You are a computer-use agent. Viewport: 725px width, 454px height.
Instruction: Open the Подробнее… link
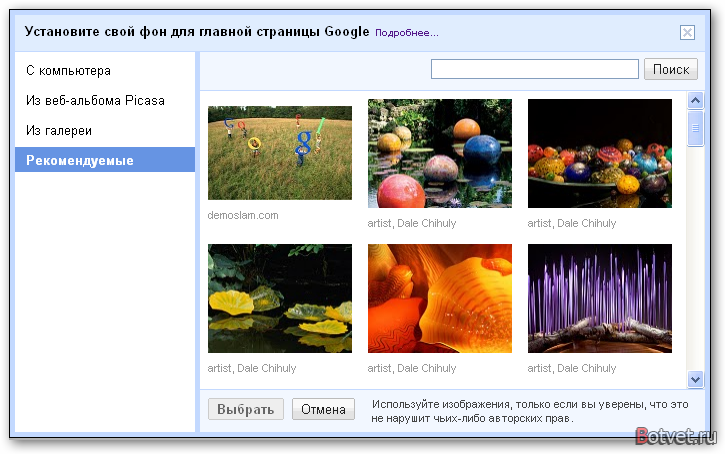(x=406, y=32)
